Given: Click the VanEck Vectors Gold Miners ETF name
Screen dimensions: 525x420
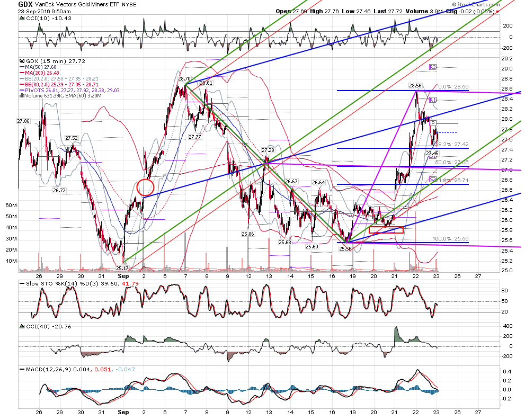Looking at the screenshot, I should click(77, 5).
